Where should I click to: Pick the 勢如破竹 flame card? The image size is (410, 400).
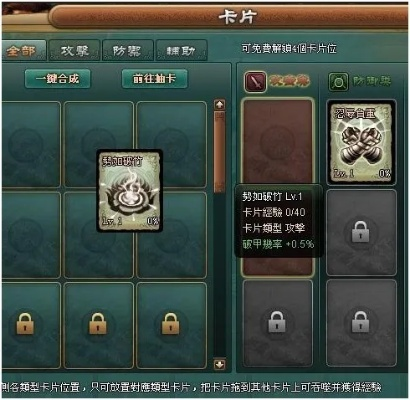coord(130,190)
